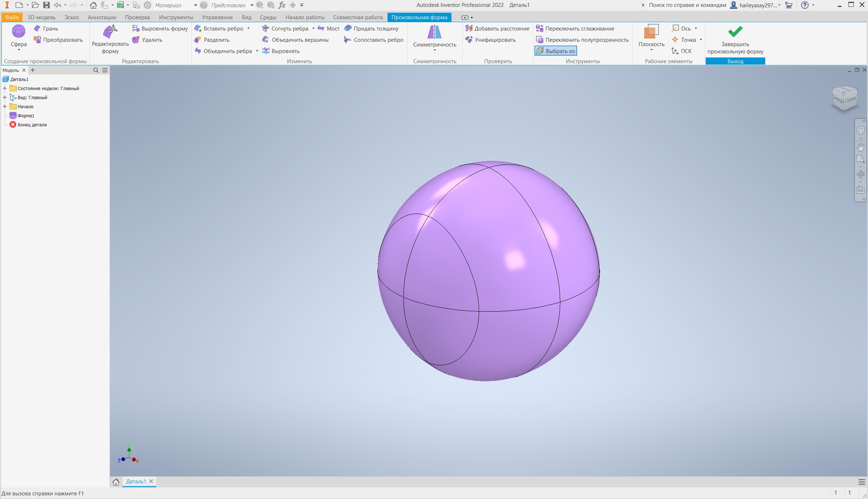
Task: Select Форма1 in the model tree
Action: [26, 115]
